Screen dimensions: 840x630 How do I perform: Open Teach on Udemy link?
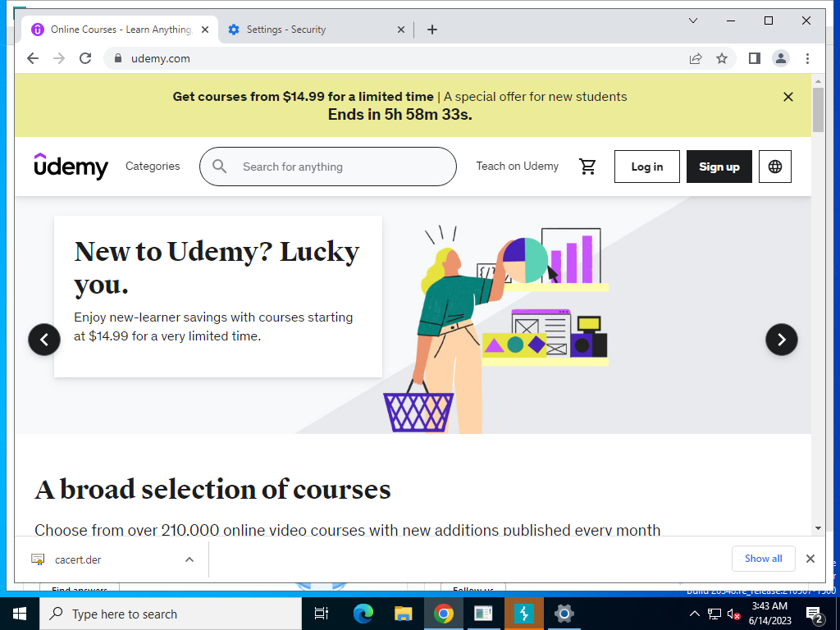[517, 166]
